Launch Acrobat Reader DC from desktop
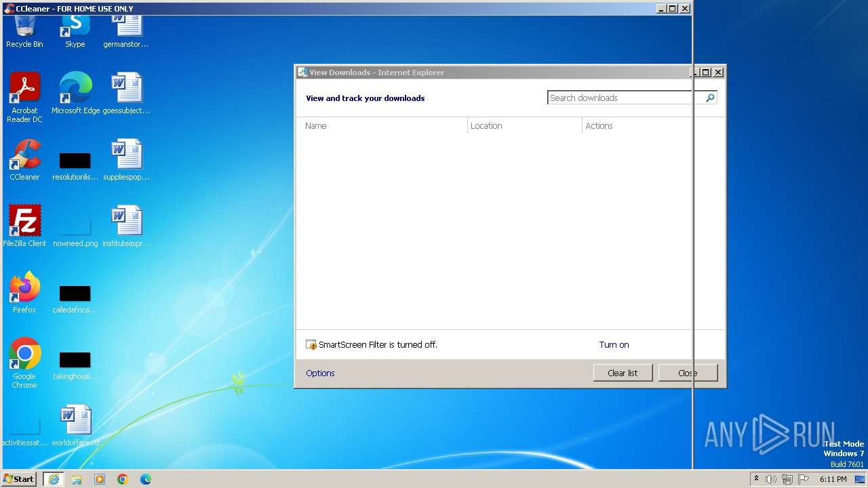The image size is (868, 488). [x=24, y=97]
